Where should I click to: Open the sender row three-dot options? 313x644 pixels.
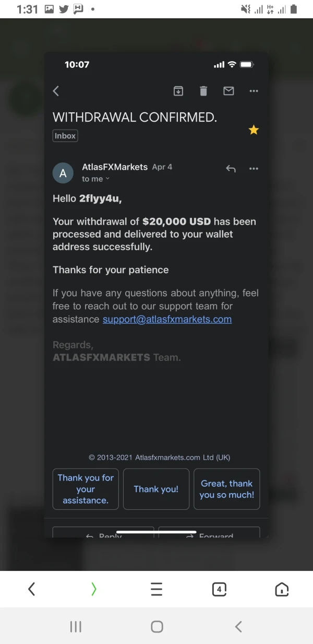254,169
